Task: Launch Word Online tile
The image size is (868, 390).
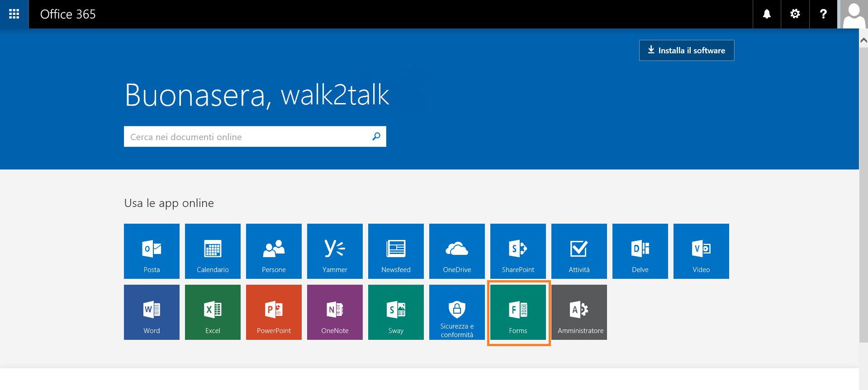Action: pos(152,312)
